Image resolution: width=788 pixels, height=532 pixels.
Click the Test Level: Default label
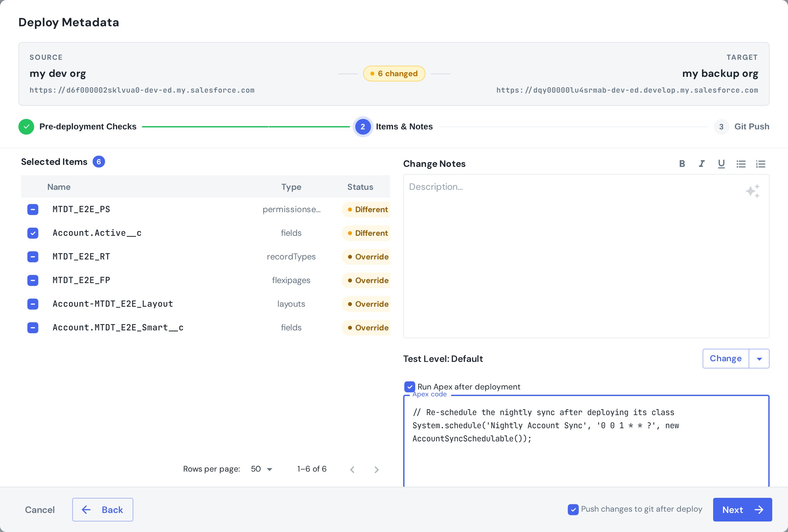[x=443, y=359]
